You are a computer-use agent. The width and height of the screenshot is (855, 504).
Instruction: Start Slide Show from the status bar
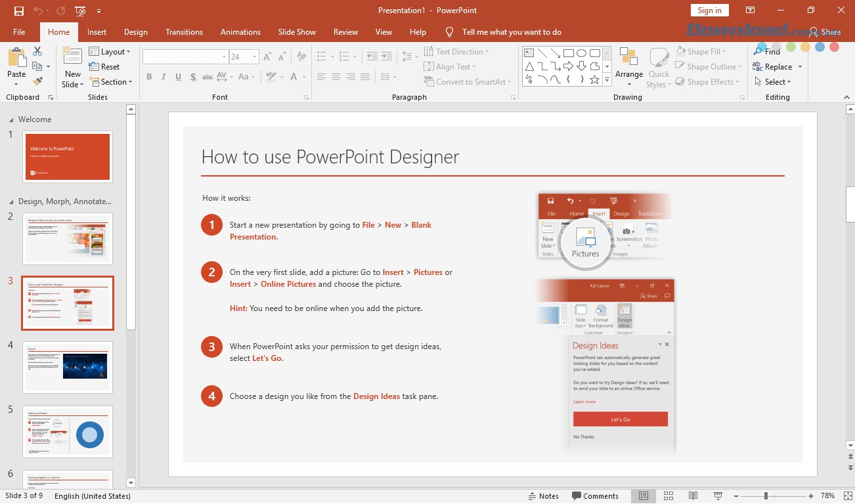(718, 495)
